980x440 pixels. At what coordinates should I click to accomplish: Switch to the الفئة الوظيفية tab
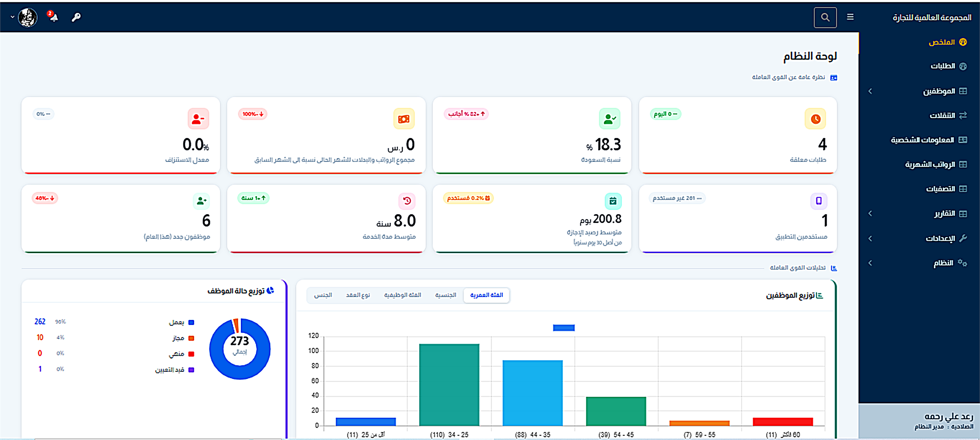(402, 295)
